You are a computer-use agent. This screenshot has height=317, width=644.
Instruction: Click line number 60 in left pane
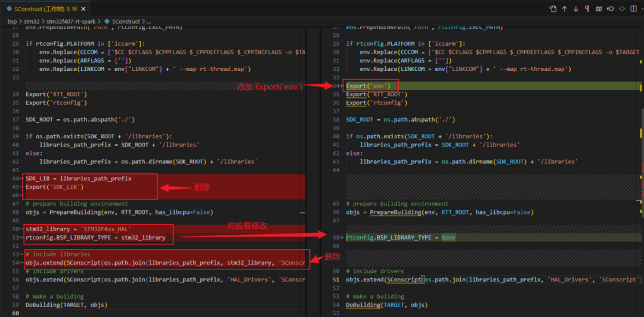(17, 313)
